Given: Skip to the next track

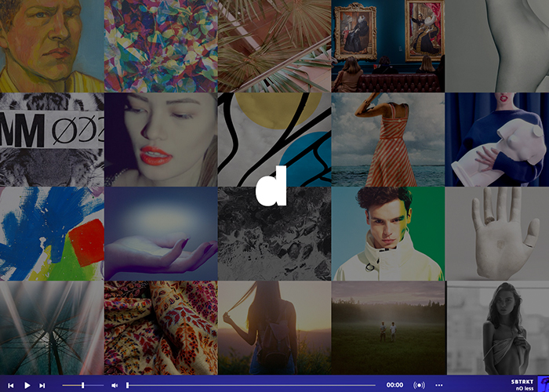Looking at the screenshot, I should pyautogui.click(x=42, y=385).
